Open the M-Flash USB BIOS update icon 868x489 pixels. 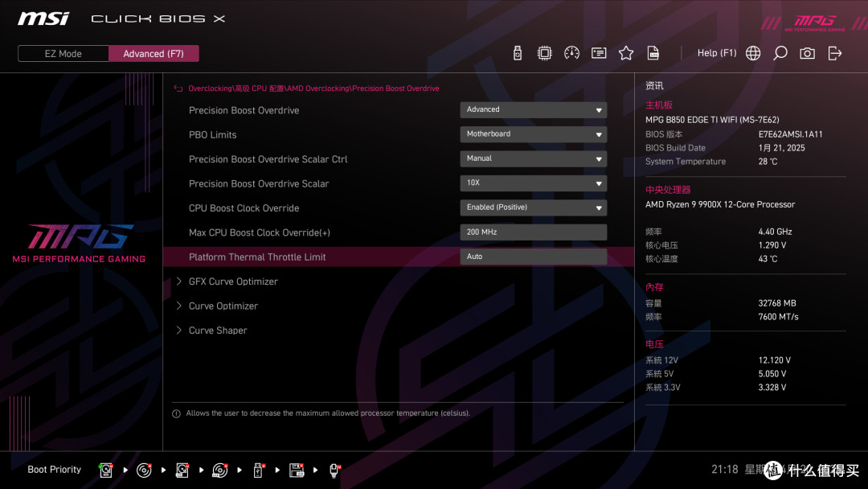(x=517, y=53)
